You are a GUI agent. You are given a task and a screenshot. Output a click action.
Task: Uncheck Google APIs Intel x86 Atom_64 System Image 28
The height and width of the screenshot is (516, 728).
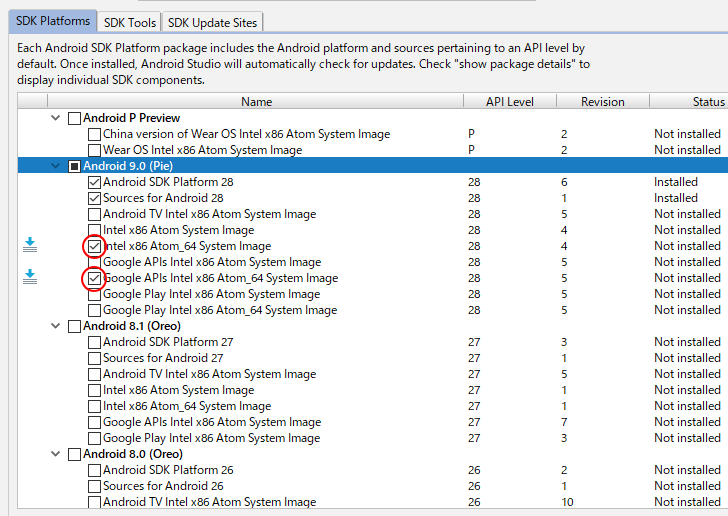[94, 278]
